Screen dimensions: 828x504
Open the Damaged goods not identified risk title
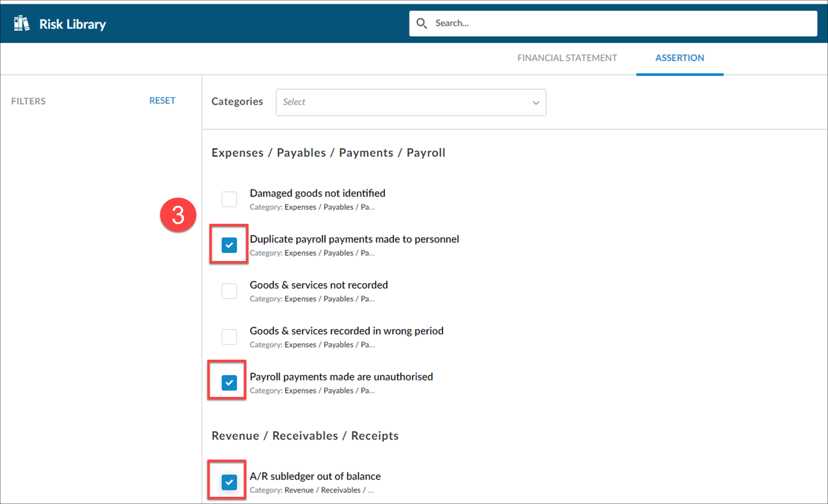pyautogui.click(x=317, y=193)
